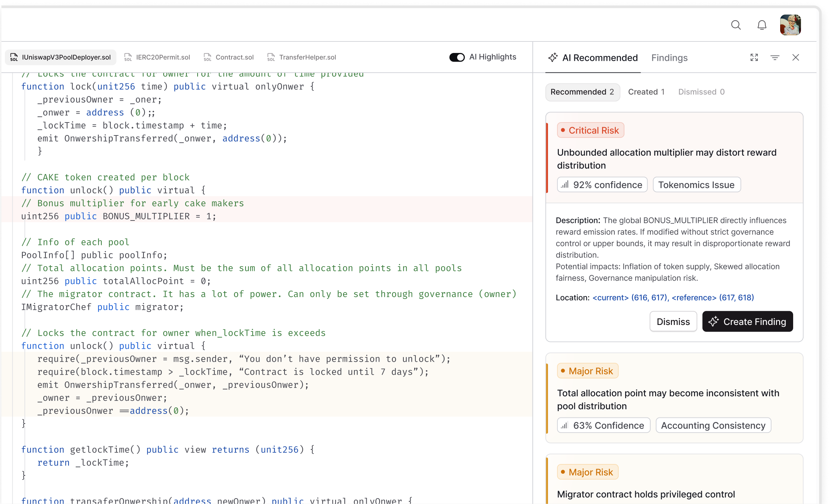Click the 'function getlockTime()' line
Screen dimensions: 831x504
(168, 450)
